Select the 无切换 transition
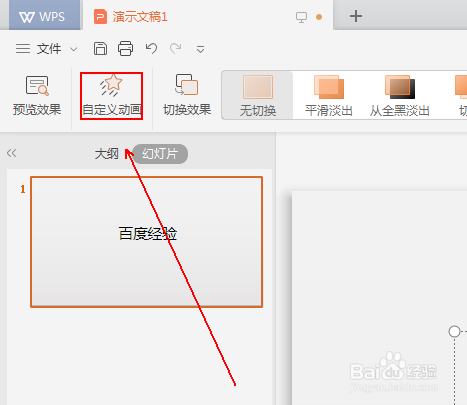The height and width of the screenshot is (405, 467). click(258, 95)
